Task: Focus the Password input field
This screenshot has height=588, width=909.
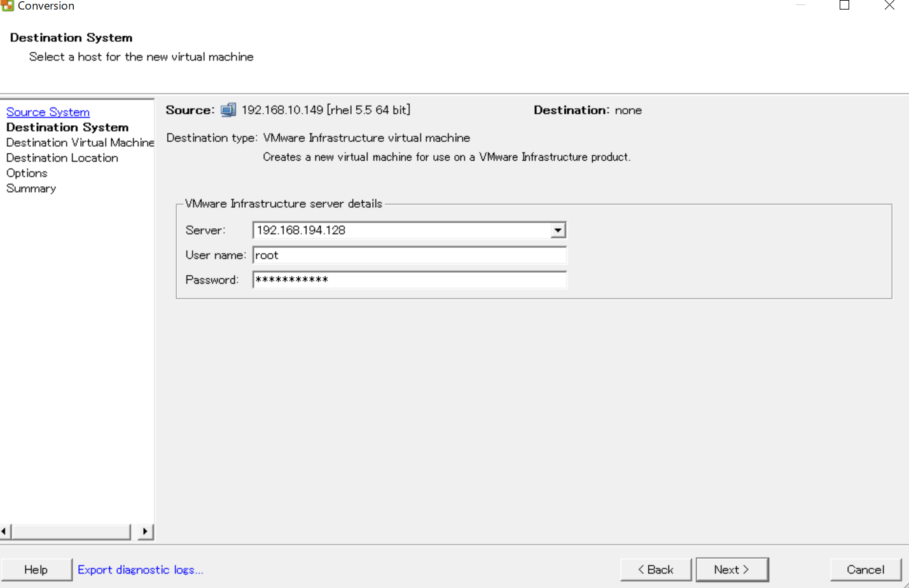Action: [x=409, y=280]
